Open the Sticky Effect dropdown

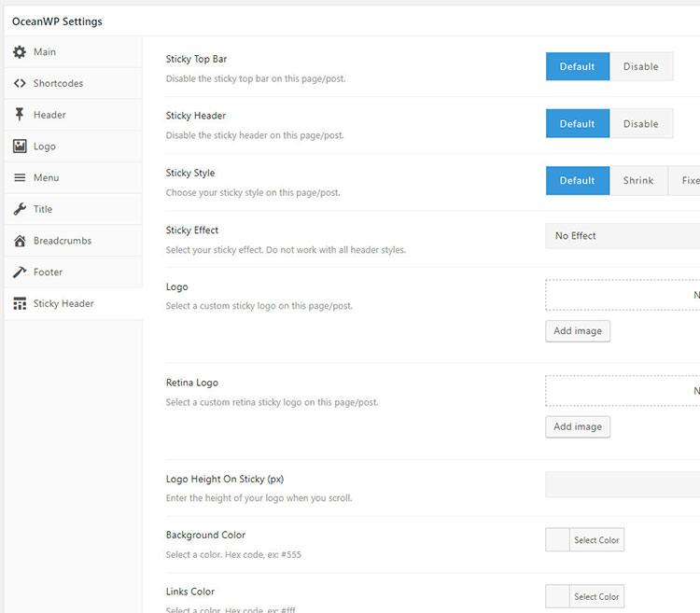click(x=622, y=236)
